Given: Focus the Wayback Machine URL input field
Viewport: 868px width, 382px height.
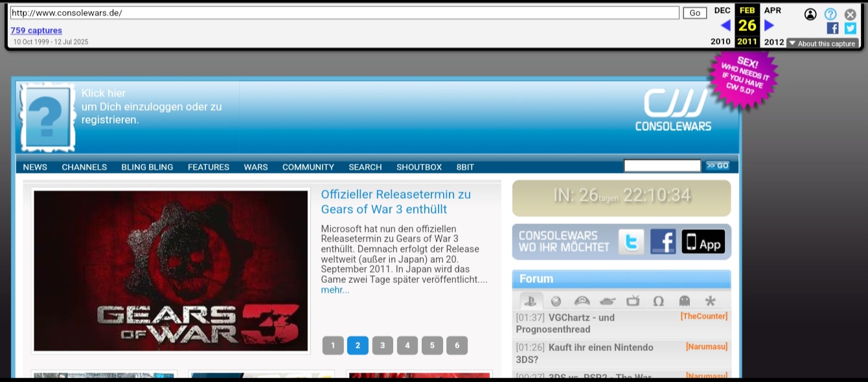Looking at the screenshot, I should click(x=345, y=13).
